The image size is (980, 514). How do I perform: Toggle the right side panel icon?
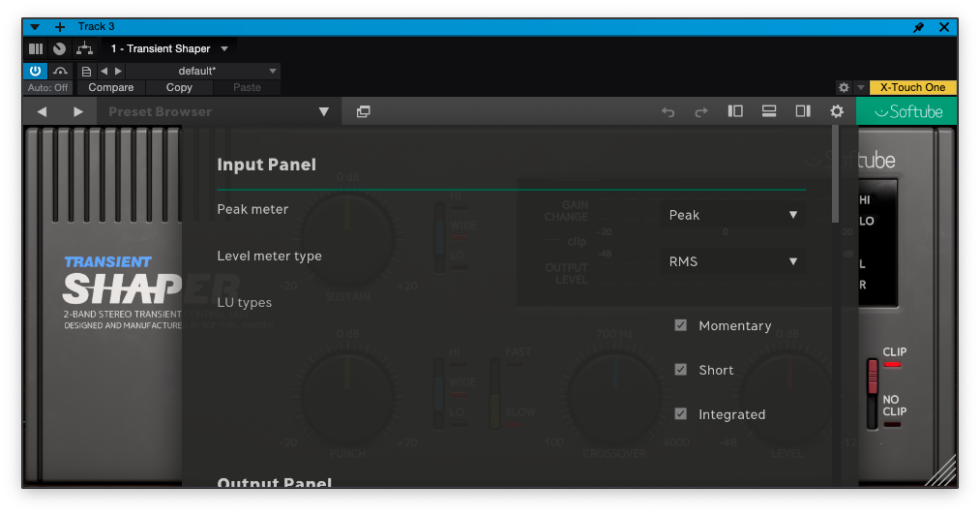pyautogui.click(x=803, y=111)
